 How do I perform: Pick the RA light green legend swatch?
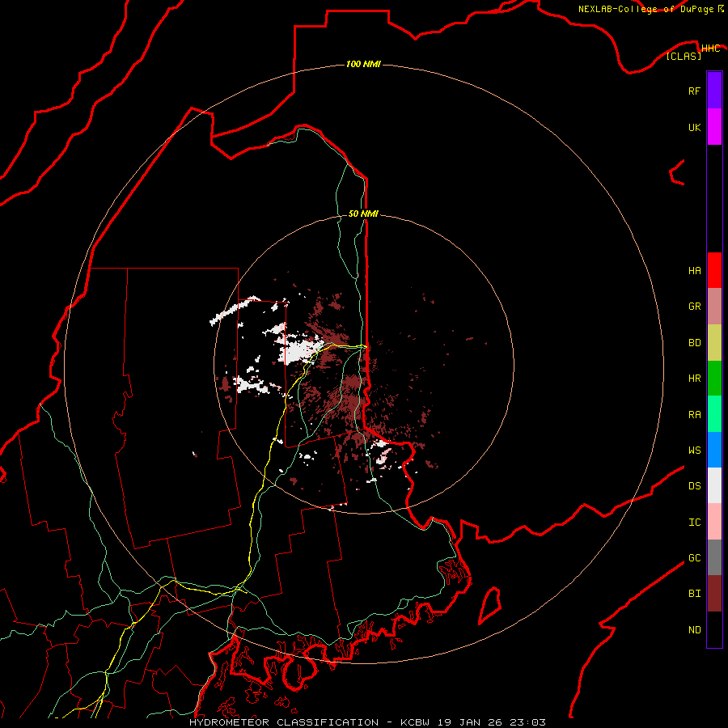click(x=714, y=414)
